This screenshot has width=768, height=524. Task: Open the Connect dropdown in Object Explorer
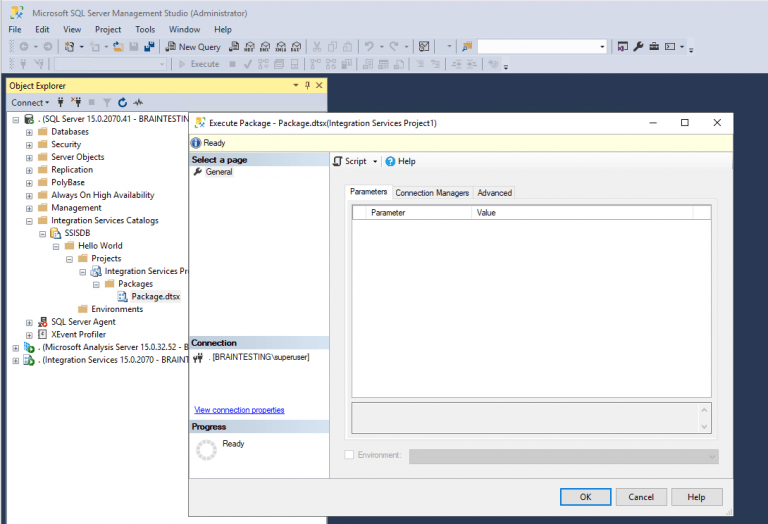click(30, 102)
